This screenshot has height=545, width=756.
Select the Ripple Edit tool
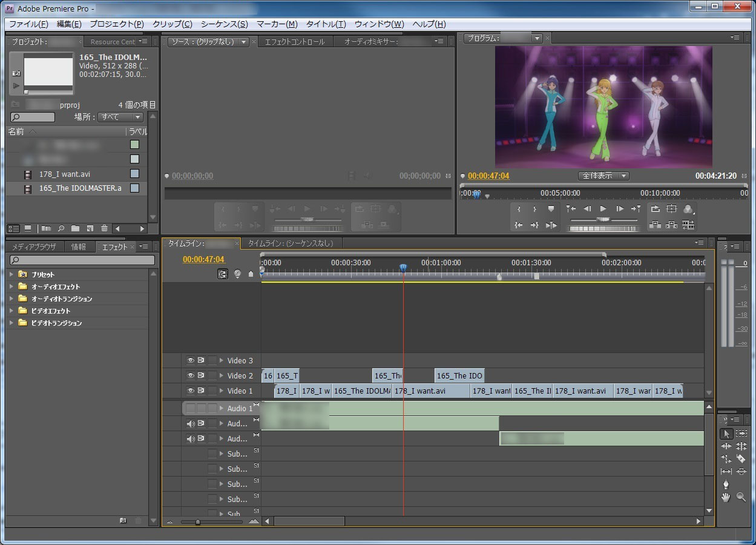click(x=726, y=446)
